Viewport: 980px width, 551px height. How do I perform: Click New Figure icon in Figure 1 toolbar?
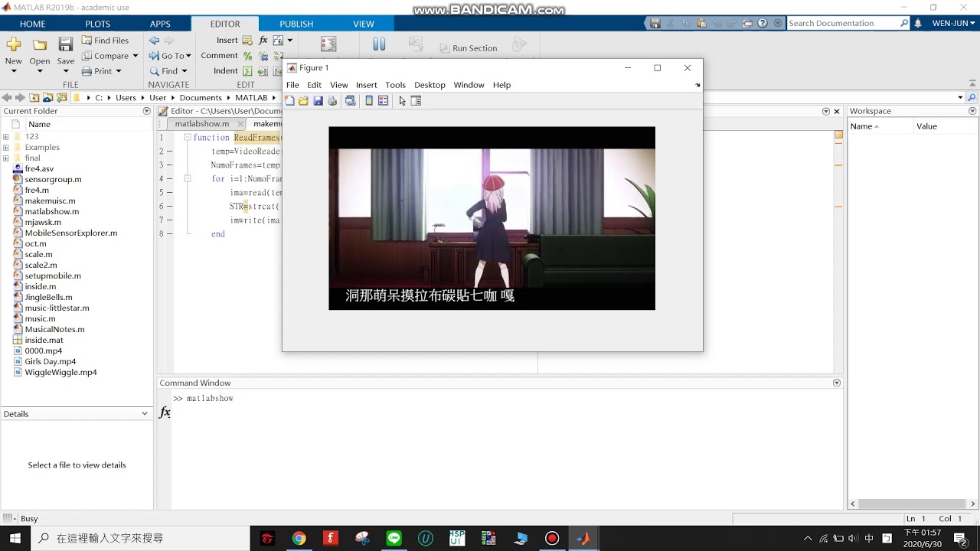click(x=289, y=101)
